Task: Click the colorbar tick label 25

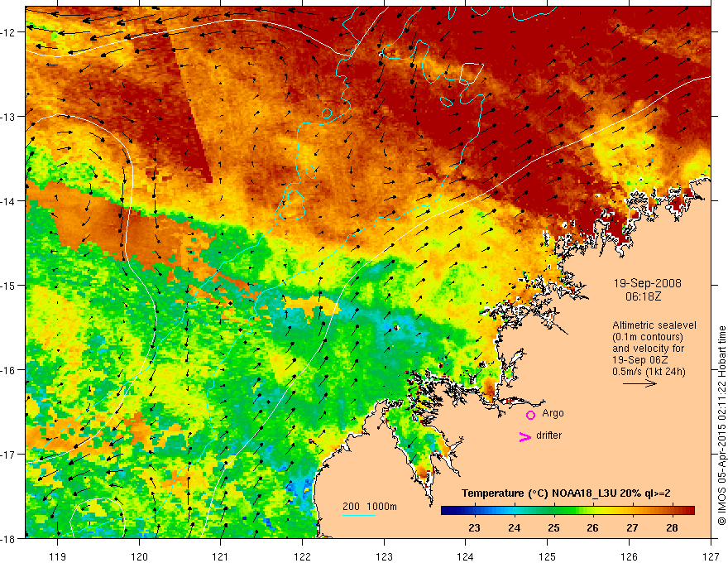Action: coord(553,527)
